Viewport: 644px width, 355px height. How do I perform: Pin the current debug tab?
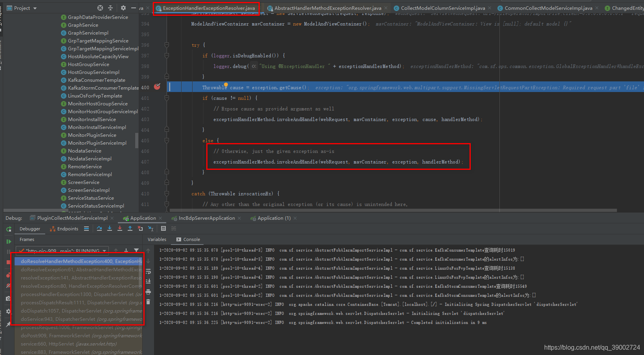9,324
